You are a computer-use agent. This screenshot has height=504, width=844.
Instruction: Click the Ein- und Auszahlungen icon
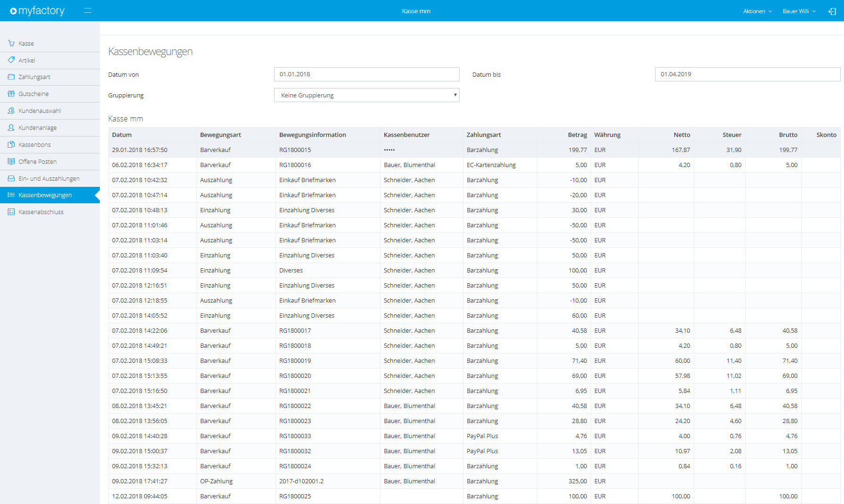coord(11,178)
